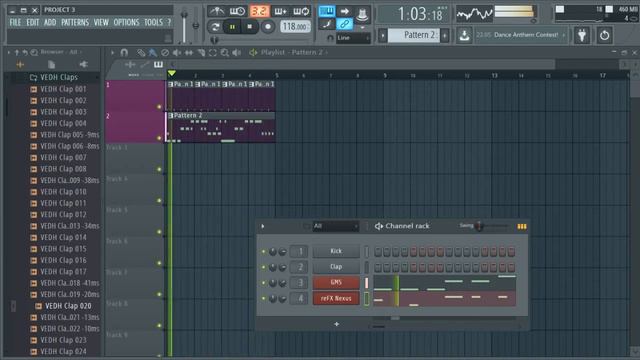Toggle loop recording icon
Viewport: 640px width, 360px height.
coord(302,11)
